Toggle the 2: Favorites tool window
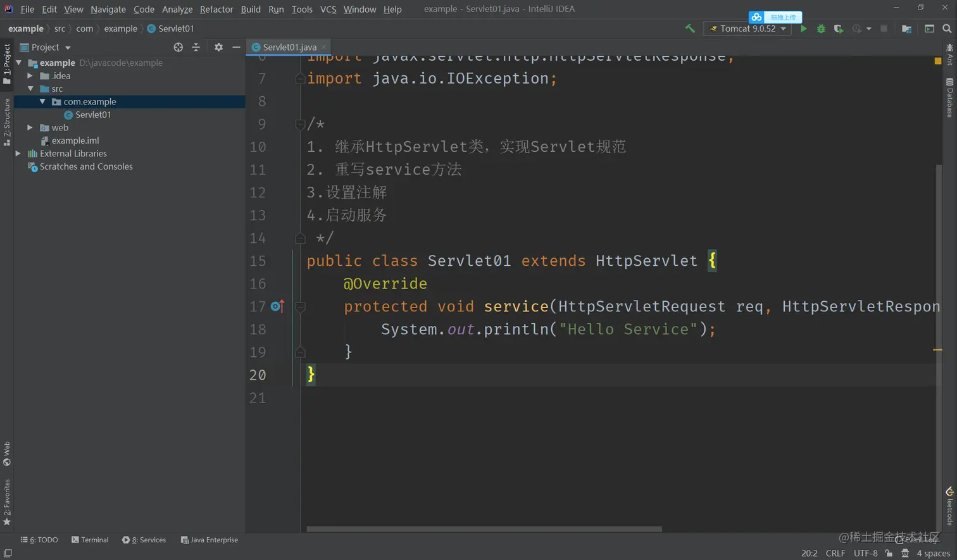 click(x=7, y=502)
